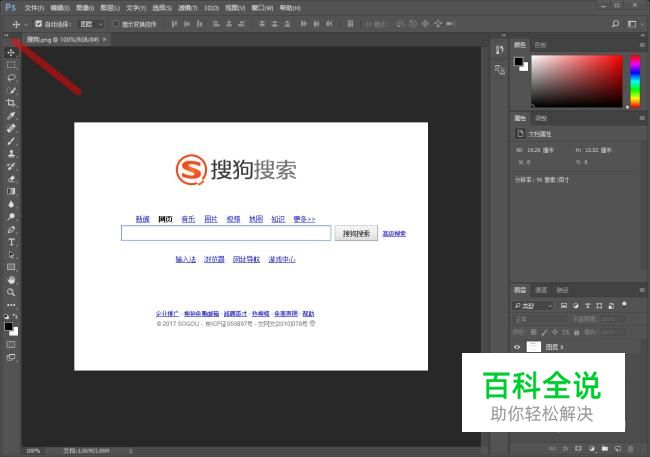Screen dimensions: 650x457
Task: Open the 文件(F) menu
Action: (x=34, y=8)
